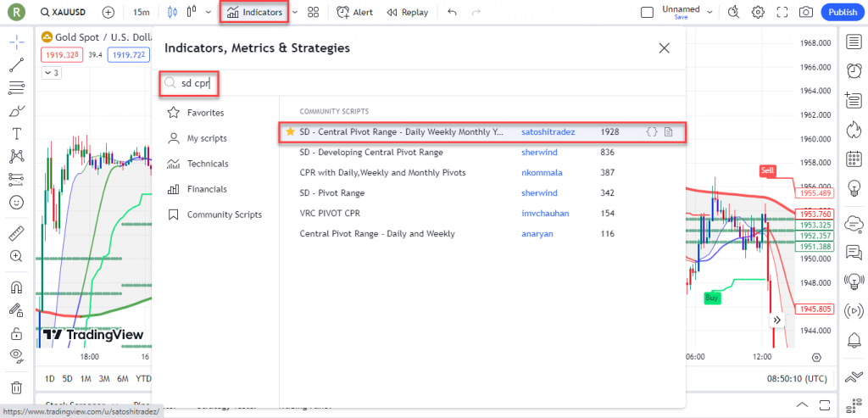Toggle lock all drawing tools
868x418 pixels.
(x=17, y=333)
